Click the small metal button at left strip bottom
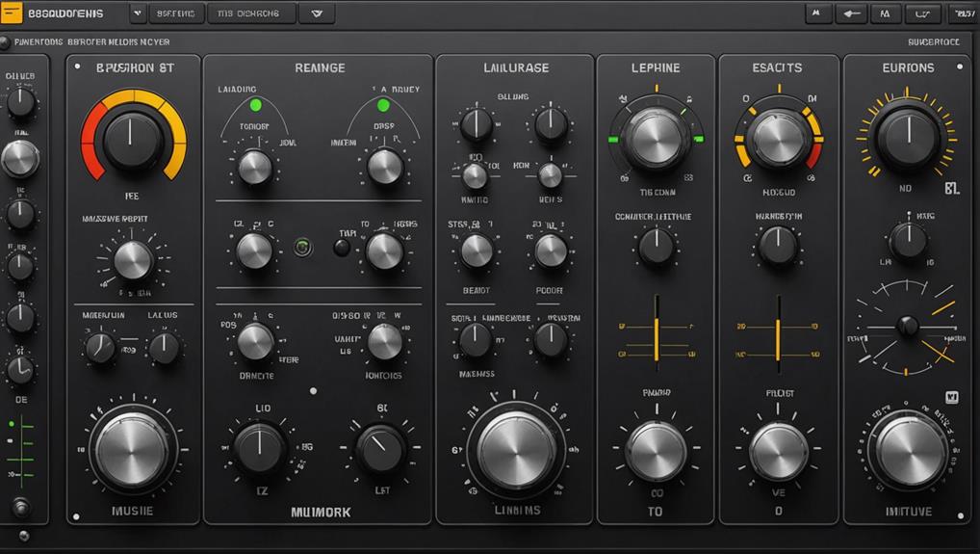 coord(20,506)
